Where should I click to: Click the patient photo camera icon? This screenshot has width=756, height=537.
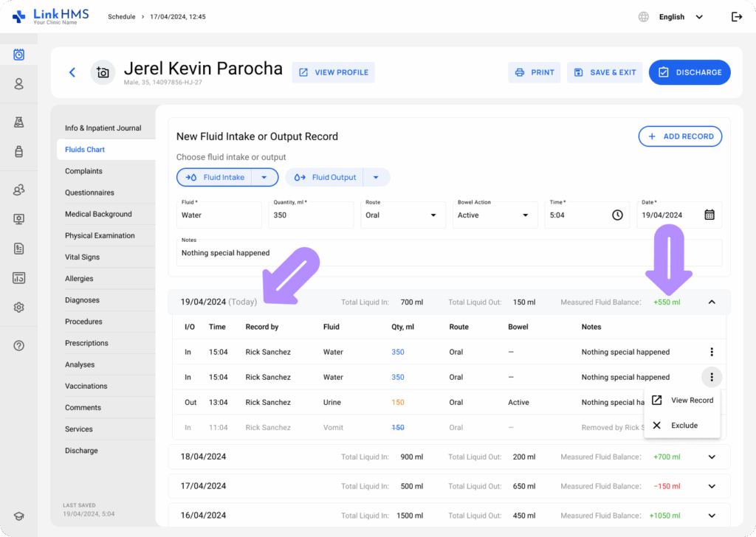pyautogui.click(x=103, y=72)
